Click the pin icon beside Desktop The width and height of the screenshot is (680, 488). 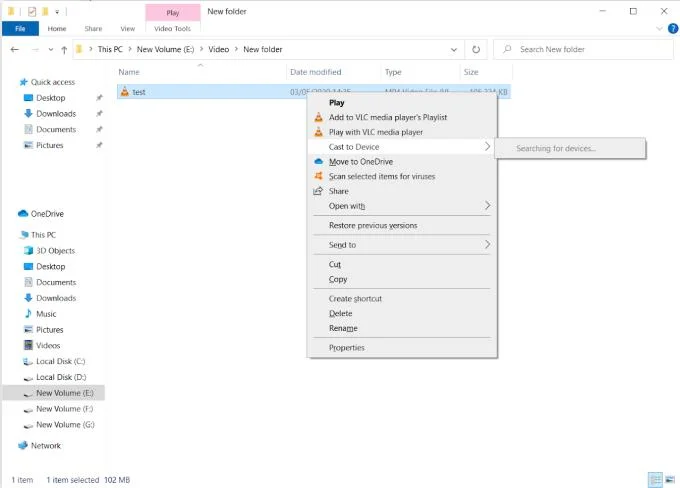[99, 98]
